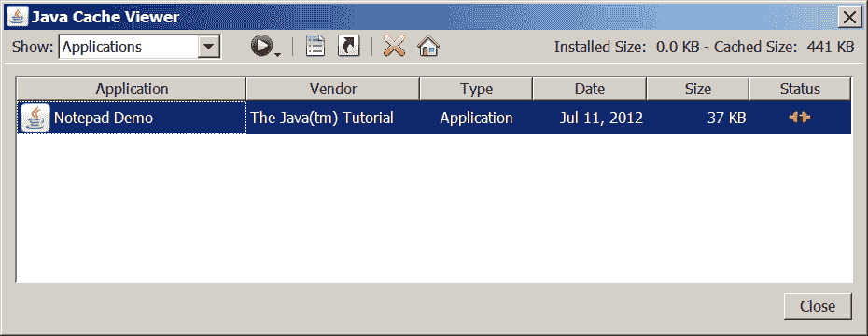Click the offline status plug icon

click(x=800, y=118)
